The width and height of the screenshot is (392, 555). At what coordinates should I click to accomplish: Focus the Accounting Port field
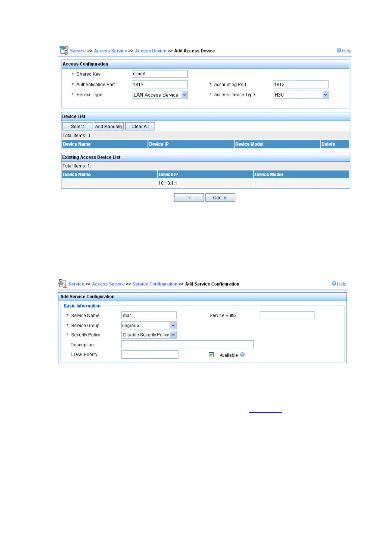click(301, 84)
